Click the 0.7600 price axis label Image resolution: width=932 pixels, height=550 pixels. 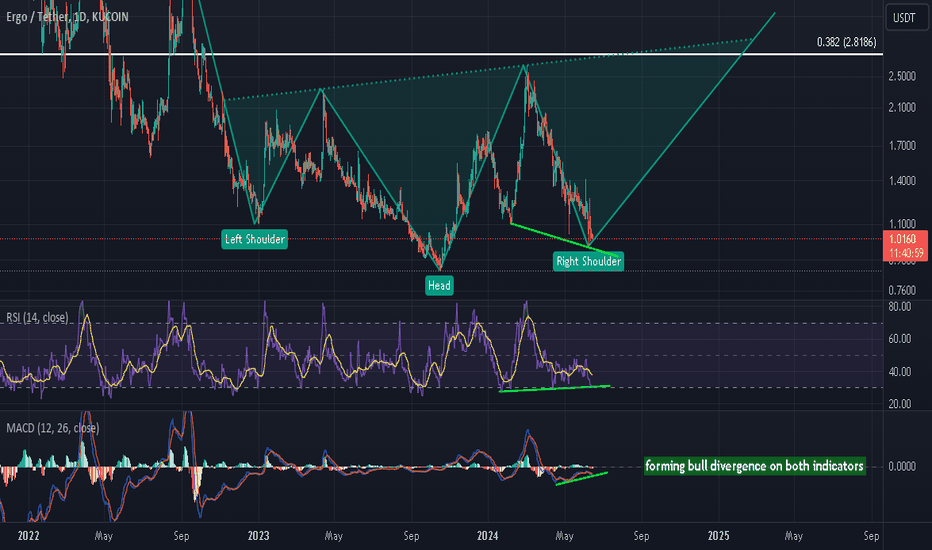(x=902, y=290)
